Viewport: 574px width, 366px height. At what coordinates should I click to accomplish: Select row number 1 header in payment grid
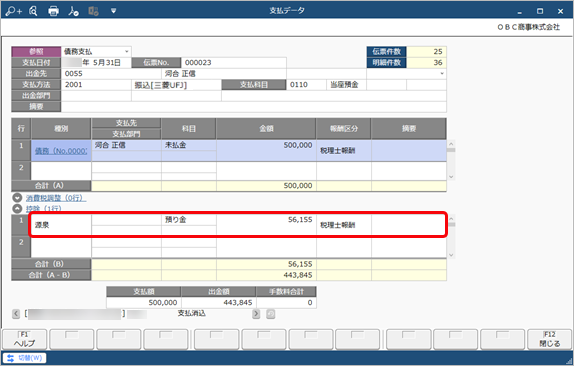click(x=21, y=150)
